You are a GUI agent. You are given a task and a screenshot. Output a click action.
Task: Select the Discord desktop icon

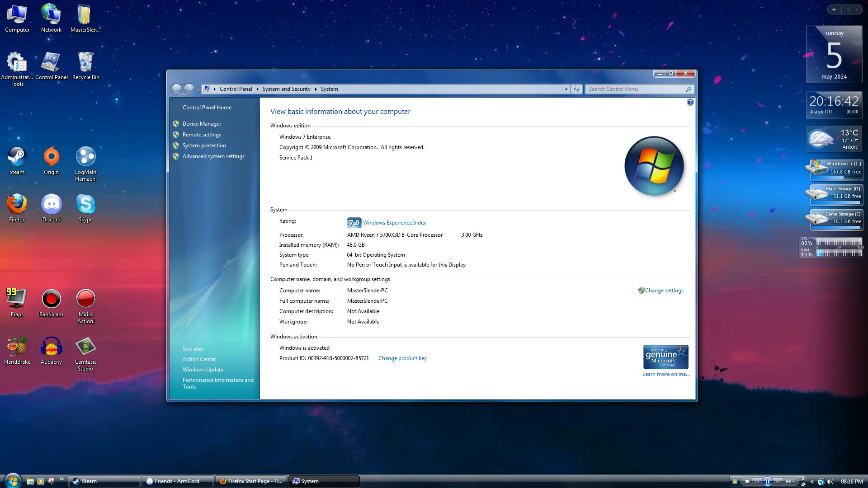[52, 208]
